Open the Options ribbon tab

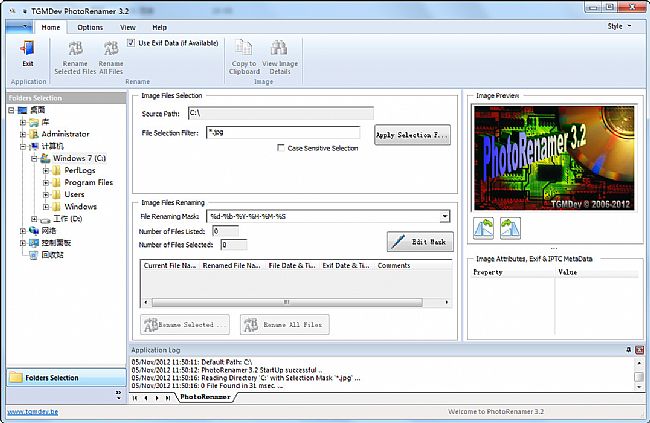[90, 27]
